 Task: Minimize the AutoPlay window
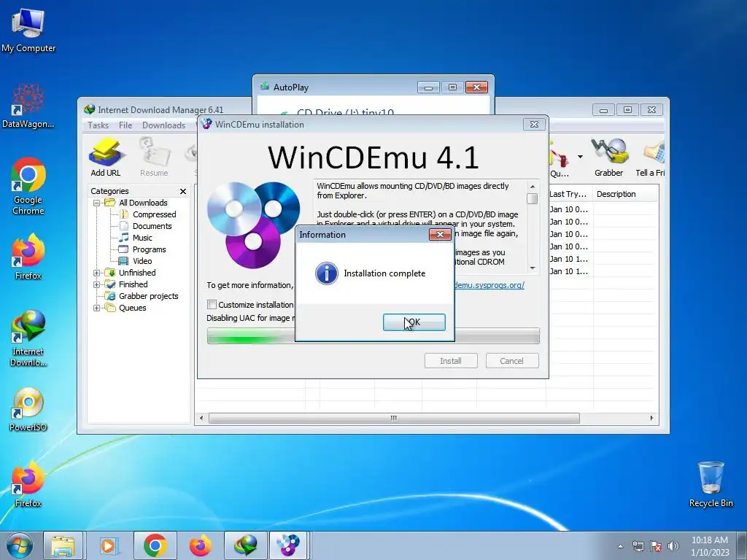[x=428, y=87]
